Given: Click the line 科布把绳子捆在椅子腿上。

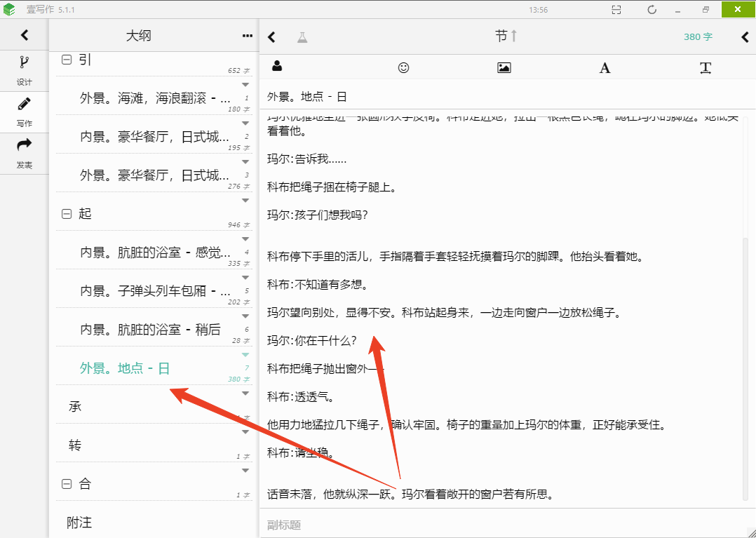Looking at the screenshot, I should click(x=332, y=187).
